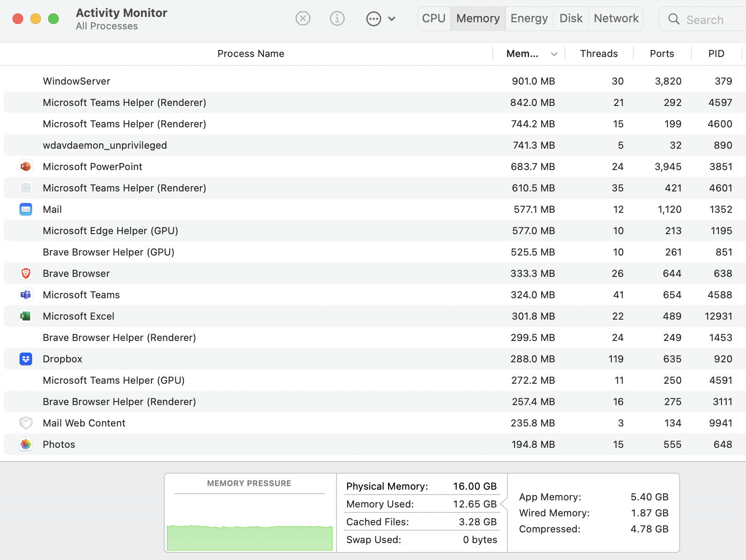Sort by Threads column
The height and width of the screenshot is (560, 746).
click(599, 54)
